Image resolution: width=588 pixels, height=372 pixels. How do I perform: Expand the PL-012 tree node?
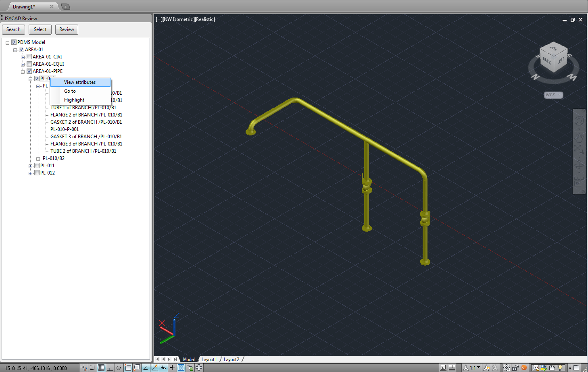(x=30, y=173)
